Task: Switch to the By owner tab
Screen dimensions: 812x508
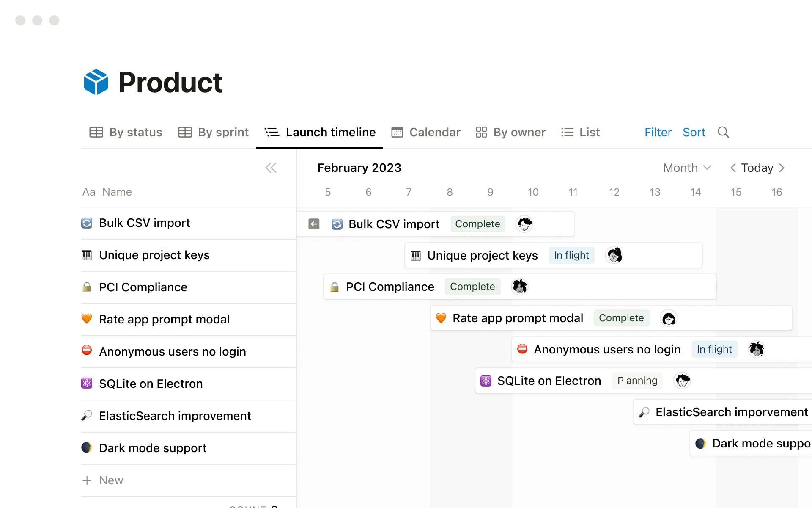Action: 510,133
